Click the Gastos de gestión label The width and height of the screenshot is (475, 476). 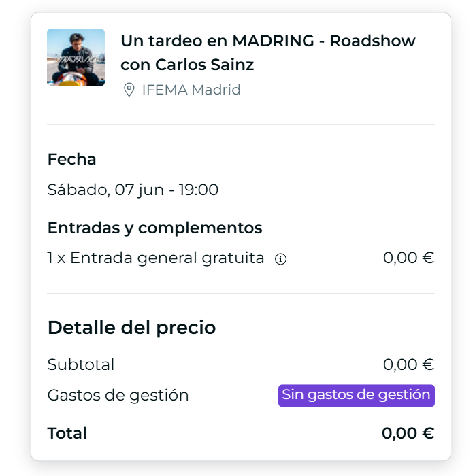pyautogui.click(x=118, y=396)
